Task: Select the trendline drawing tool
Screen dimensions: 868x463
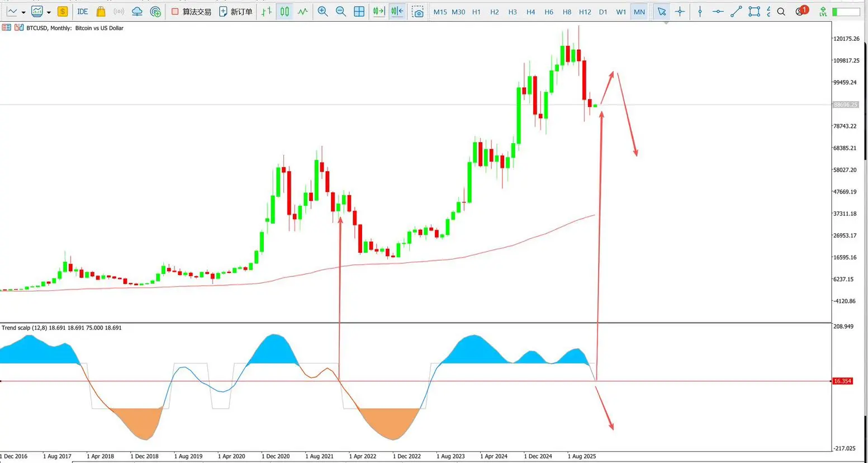Action: pyautogui.click(x=736, y=11)
